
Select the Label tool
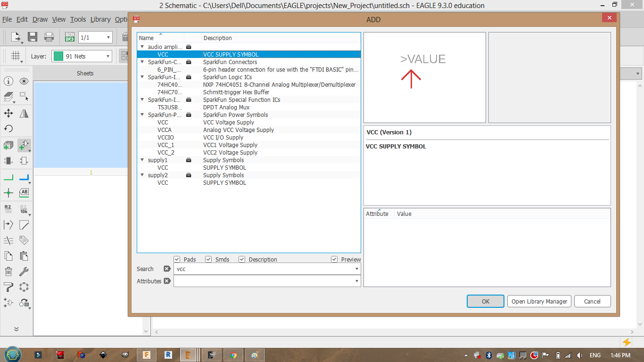pyautogui.click(x=24, y=193)
